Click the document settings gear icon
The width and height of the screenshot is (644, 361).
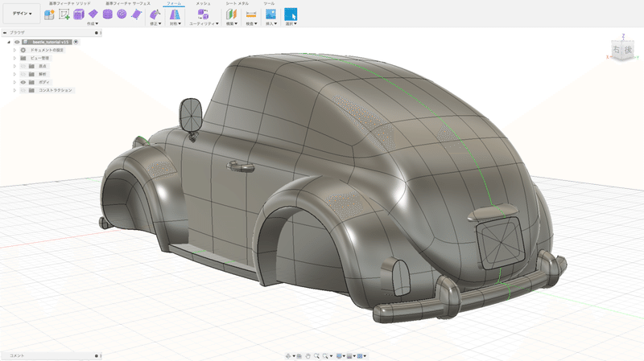(23, 50)
